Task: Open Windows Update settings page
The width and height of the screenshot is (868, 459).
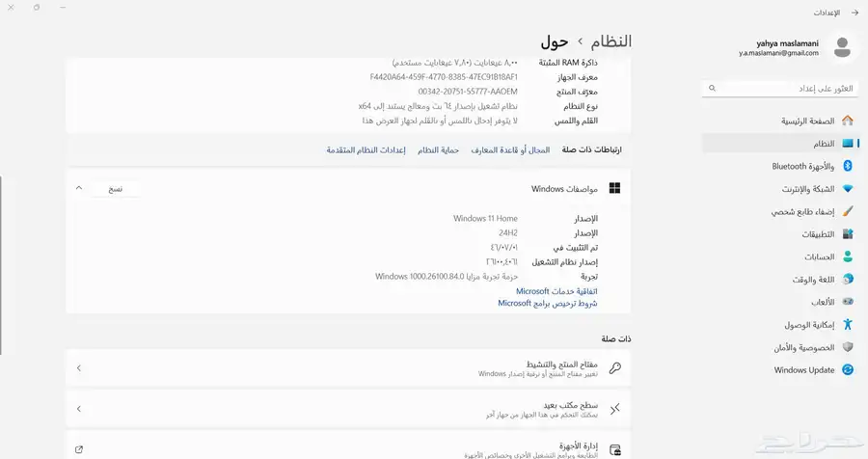Action: click(x=780, y=370)
